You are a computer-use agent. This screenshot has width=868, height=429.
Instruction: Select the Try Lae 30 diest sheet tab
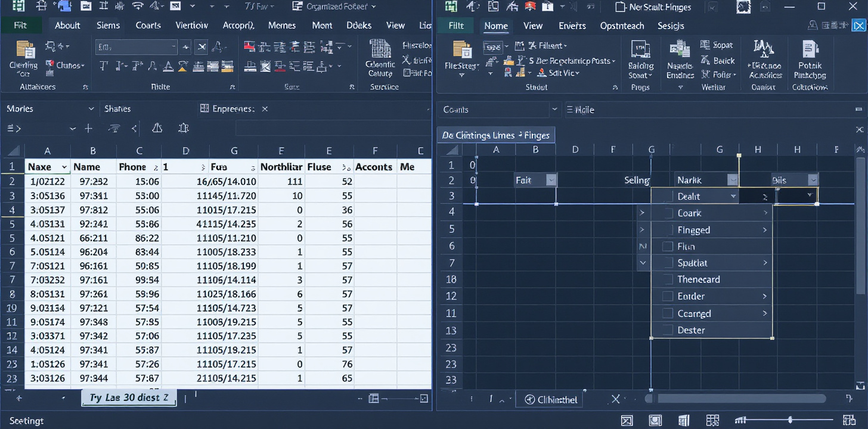129,398
